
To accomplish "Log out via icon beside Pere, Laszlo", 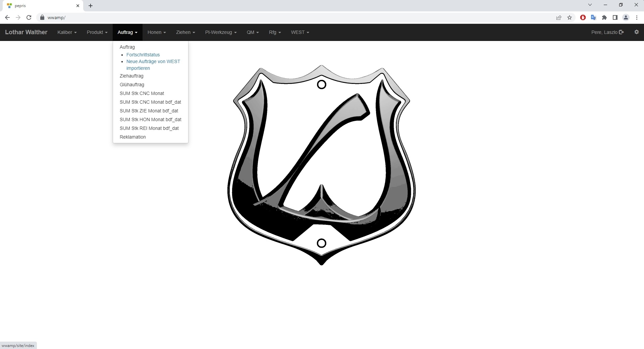I will (621, 32).
